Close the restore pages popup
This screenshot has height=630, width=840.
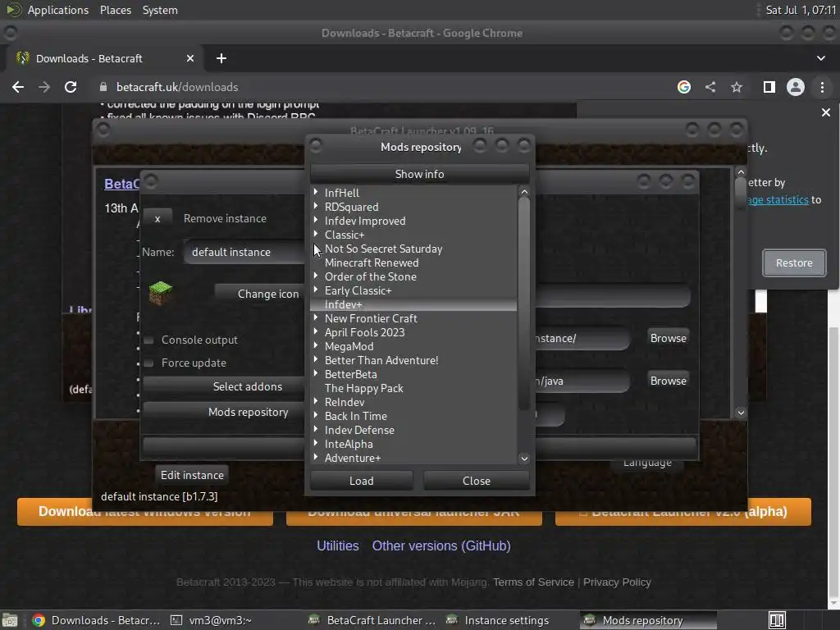coord(825,112)
